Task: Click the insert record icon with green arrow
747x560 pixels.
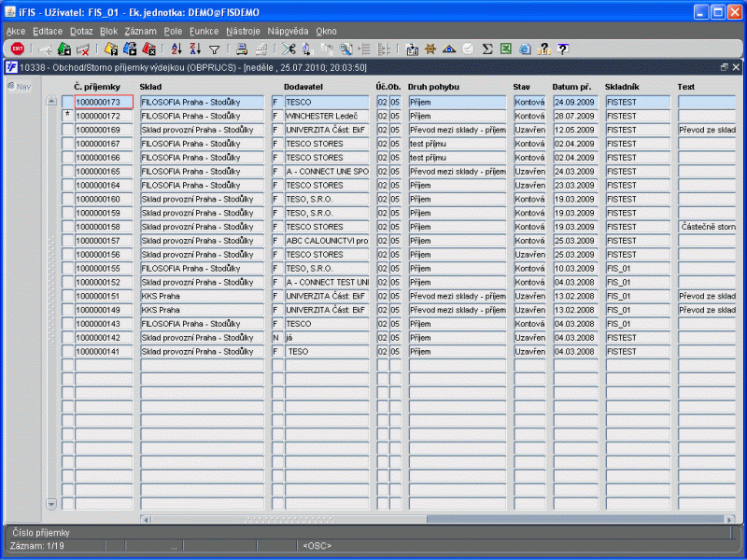Action: coord(63,49)
